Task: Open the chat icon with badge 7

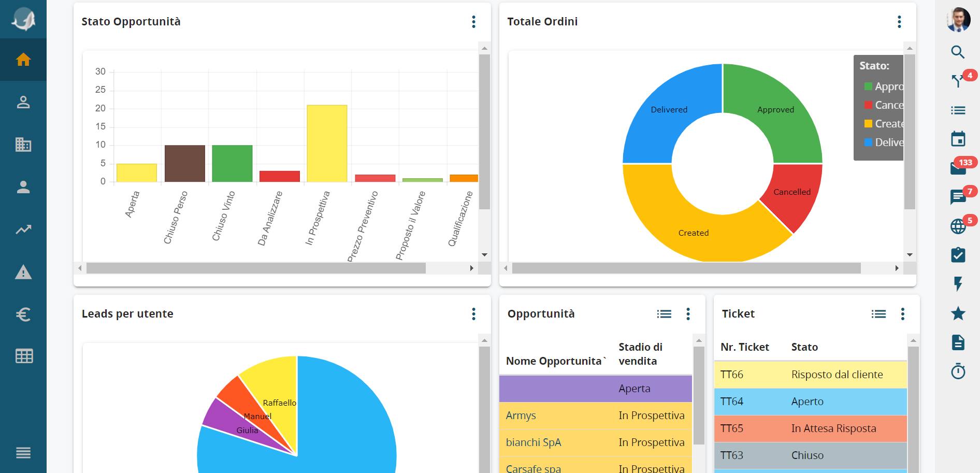Action: 957,197
